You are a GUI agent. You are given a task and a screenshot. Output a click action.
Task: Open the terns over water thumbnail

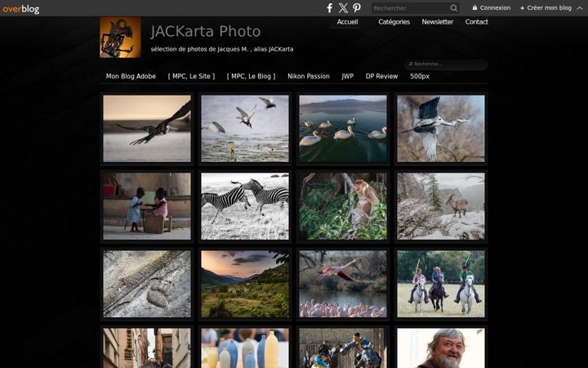pos(245,128)
